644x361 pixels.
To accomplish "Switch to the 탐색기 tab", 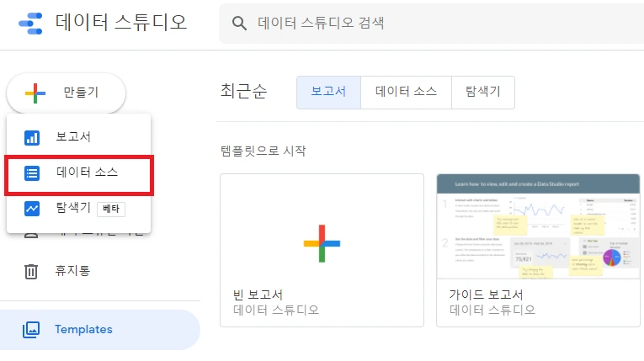I will pos(483,93).
